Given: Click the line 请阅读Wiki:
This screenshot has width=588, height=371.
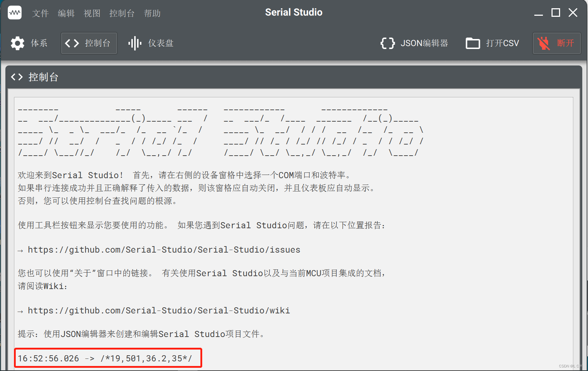Looking at the screenshot, I should coord(43,286).
